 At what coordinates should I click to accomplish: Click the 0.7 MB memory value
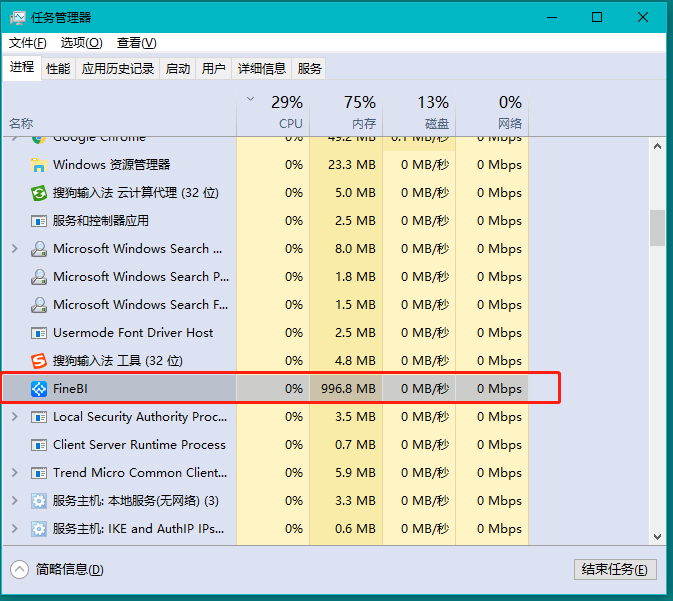(355, 445)
